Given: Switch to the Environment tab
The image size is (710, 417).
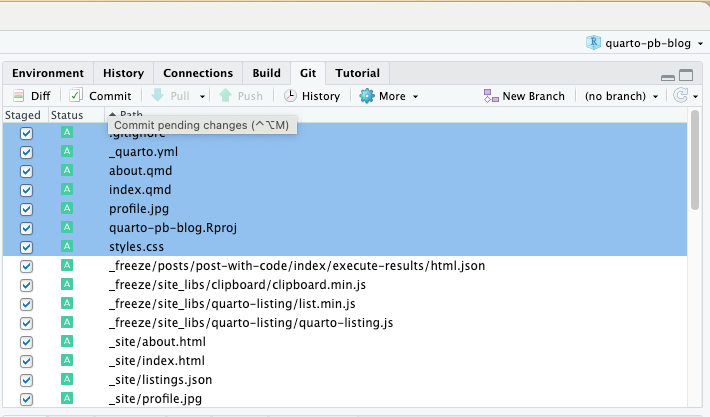Looking at the screenshot, I should click(48, 73).
